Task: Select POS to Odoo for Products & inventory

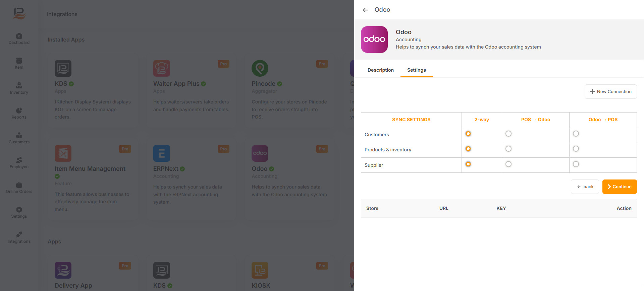Action: [x=508, y=149]
